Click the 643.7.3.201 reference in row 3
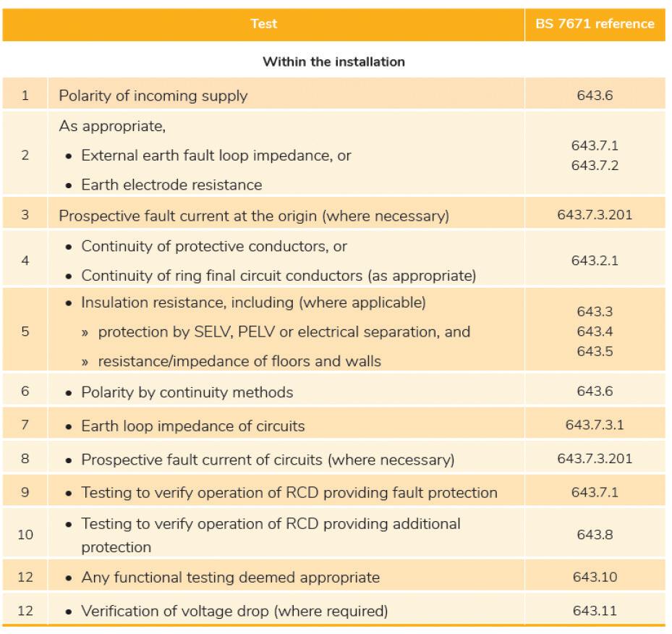Viewport: 672px width, 634px height. coord(595,215)
